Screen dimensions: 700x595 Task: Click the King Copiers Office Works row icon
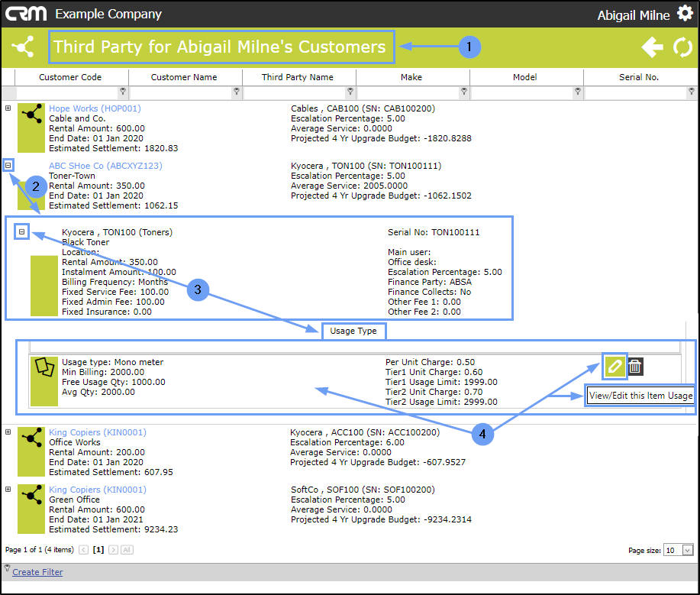31,451
